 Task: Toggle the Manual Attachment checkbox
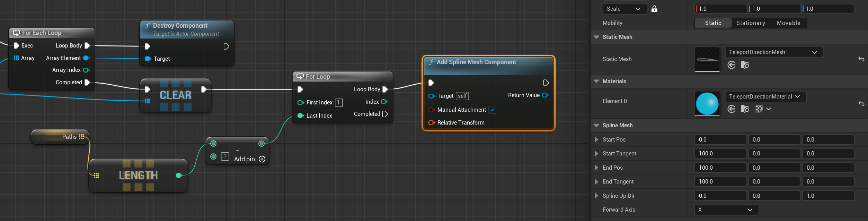pos(492,110)
